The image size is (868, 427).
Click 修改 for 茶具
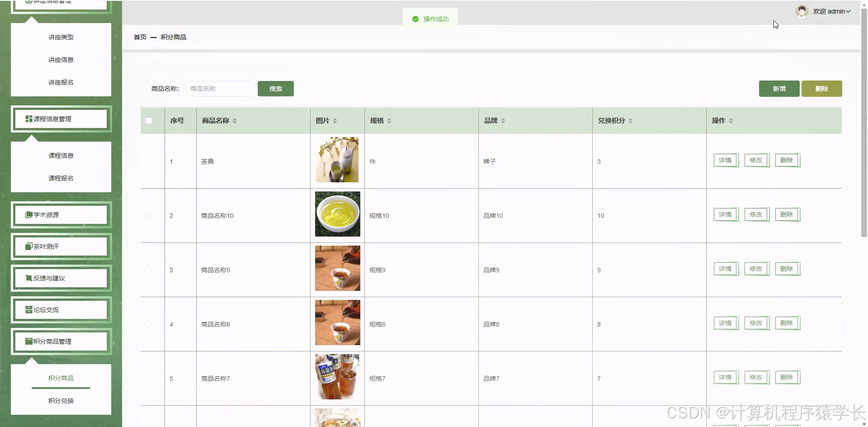[756, 160]
